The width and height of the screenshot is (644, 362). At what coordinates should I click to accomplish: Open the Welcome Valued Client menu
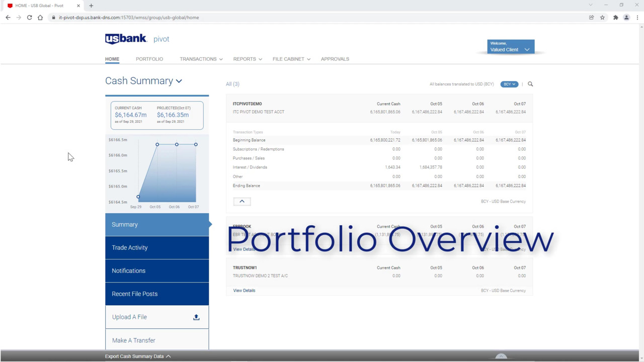pyautogui.click(x=511, y=47)
